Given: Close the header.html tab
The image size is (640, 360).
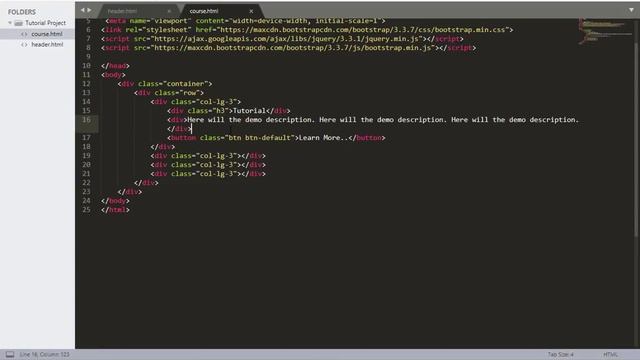Looking at the screenshot, I should point(169,11).
